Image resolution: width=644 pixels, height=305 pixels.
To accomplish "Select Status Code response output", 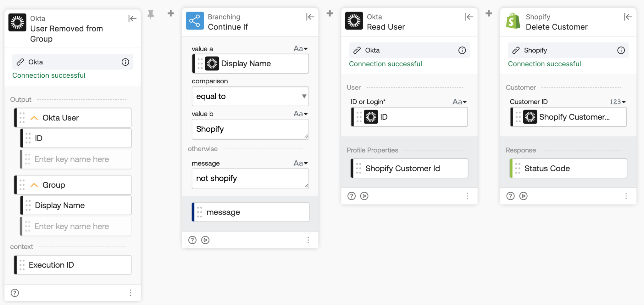I will (x=568, y=169).
